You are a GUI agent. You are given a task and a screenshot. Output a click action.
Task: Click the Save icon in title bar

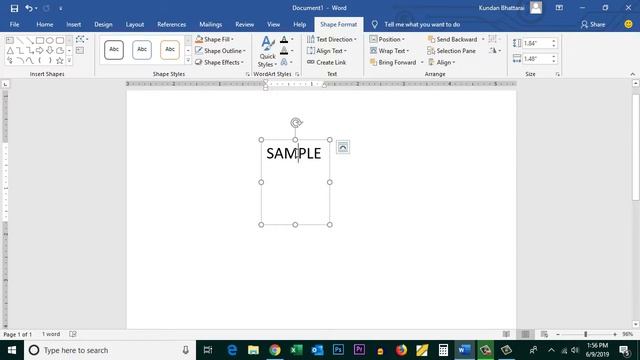pyautogui.click(x=14, y=8)
